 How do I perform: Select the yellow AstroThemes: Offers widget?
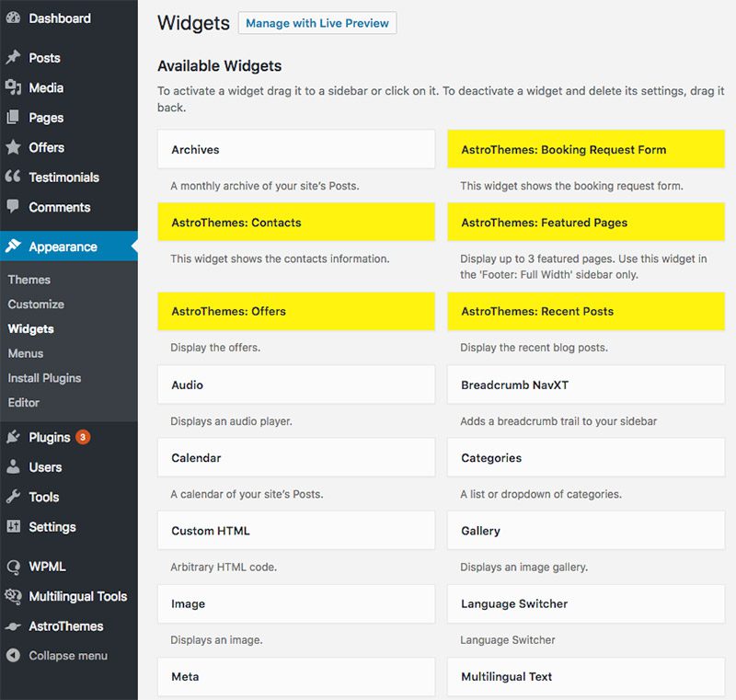[x=296, y=311]
